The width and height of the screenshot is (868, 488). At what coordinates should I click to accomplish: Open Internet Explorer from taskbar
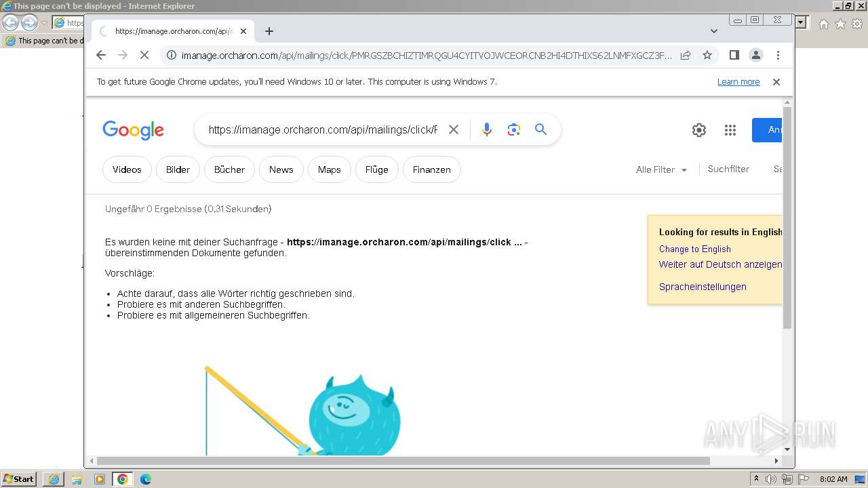[x=54, y=479]
